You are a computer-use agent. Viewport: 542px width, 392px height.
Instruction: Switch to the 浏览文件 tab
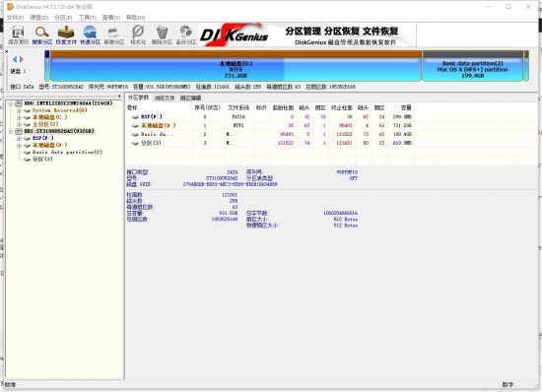point(165,98)
